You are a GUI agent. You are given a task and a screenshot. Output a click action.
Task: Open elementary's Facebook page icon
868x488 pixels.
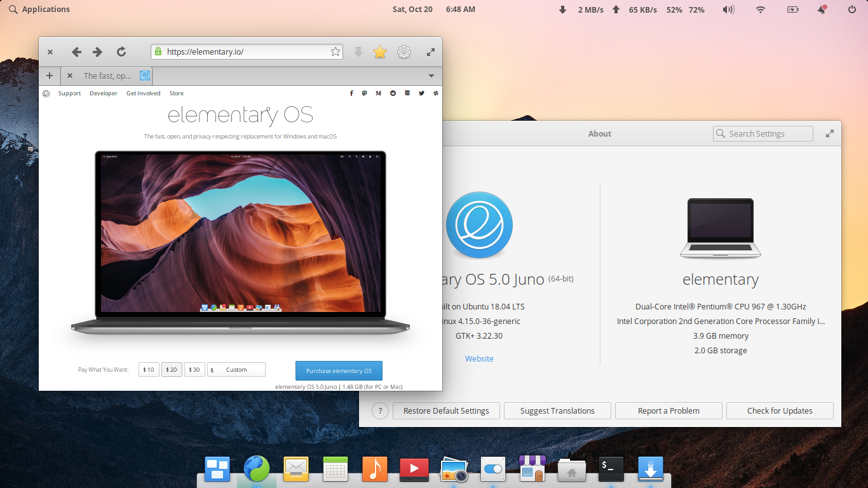351,93
